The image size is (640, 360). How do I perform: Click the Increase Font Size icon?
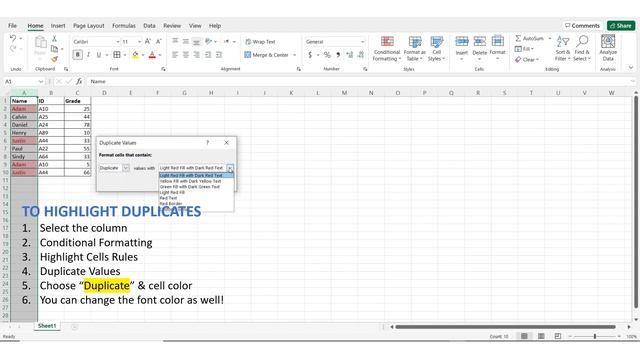(x=148, y=41)
